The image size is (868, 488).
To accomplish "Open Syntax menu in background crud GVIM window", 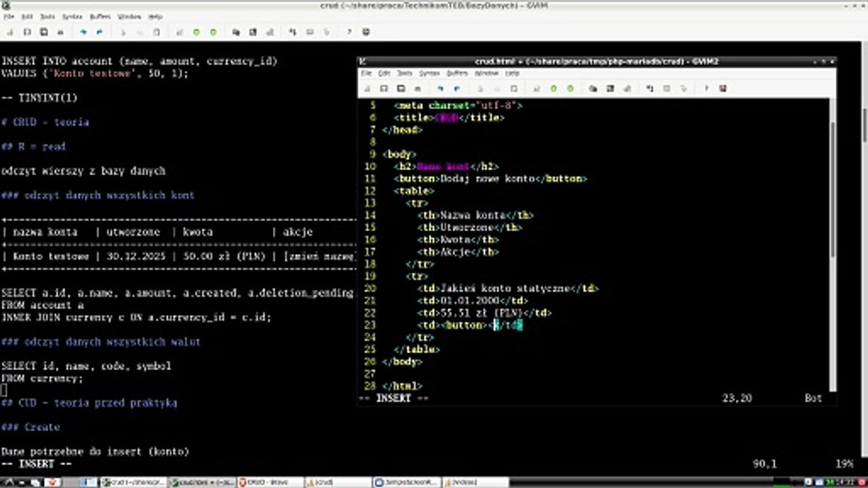I will [x=72, y=16].
